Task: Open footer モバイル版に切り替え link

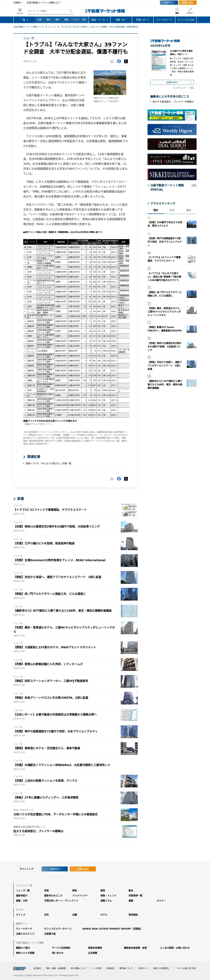Action: [187, 968]
